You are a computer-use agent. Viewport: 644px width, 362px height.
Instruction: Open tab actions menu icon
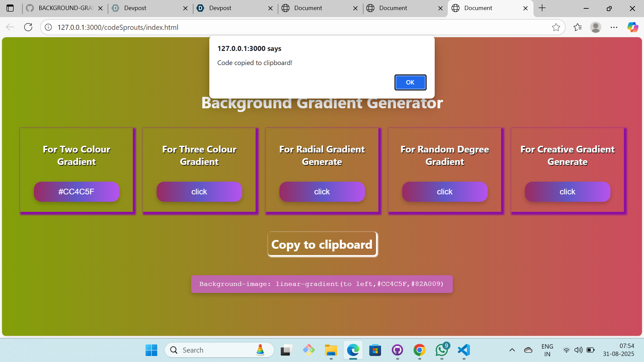[x=10, y=8]
